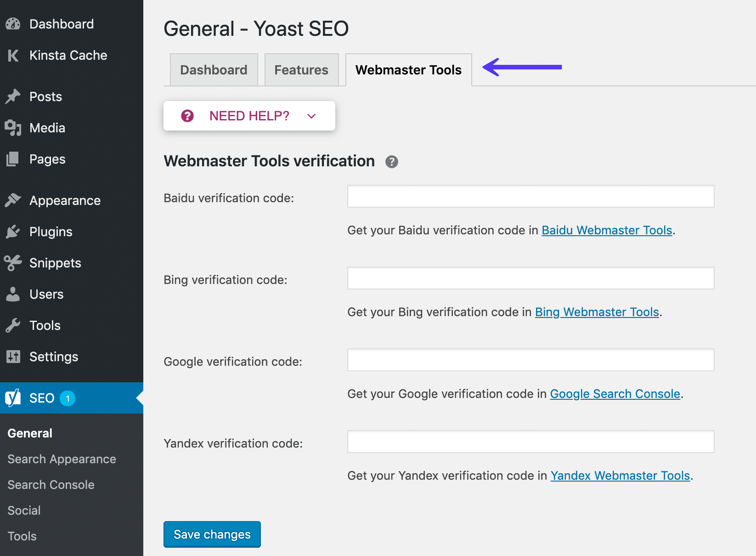Click the Kinsta Cache icon
This screenshot has width=756, height=556.
14,55
